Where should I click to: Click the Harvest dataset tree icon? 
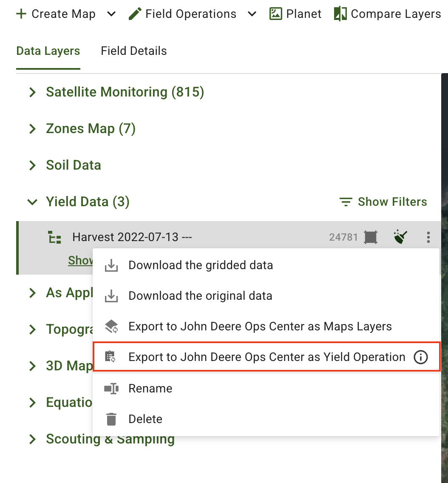point(54,237)
